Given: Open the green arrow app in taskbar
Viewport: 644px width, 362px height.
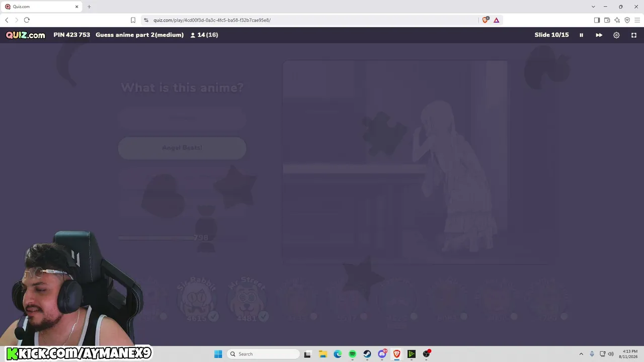Looking at the screenshot, I should (x=412, y=354).
